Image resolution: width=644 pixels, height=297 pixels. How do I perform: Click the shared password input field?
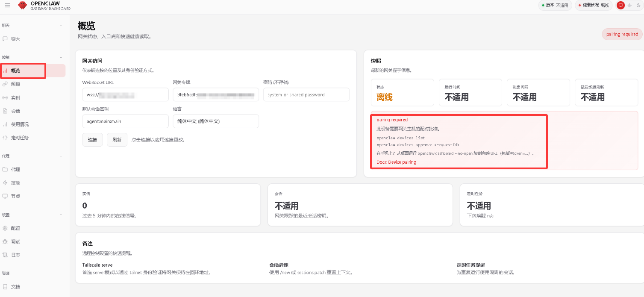pyautogui.click(x=306, y=94)
